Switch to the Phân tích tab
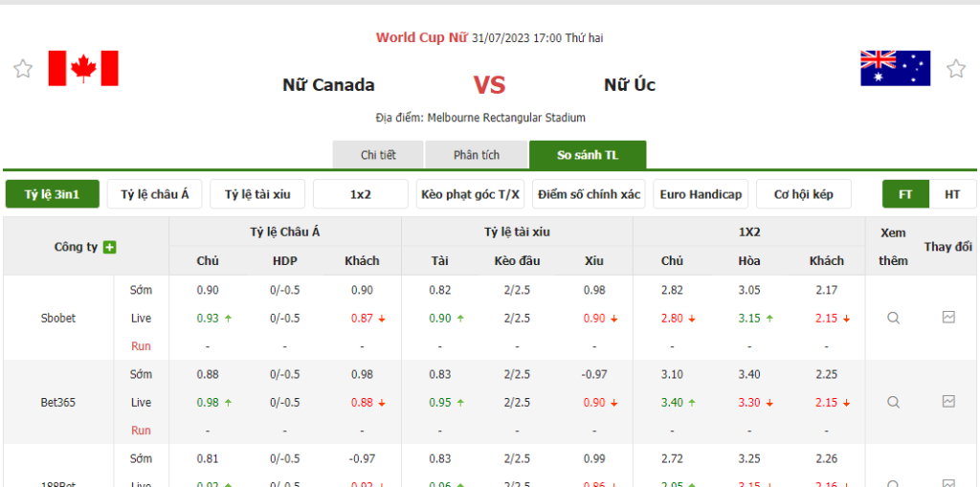Image resolution: width=980 pixels, height=487 pixels. [x=477, y=155]
